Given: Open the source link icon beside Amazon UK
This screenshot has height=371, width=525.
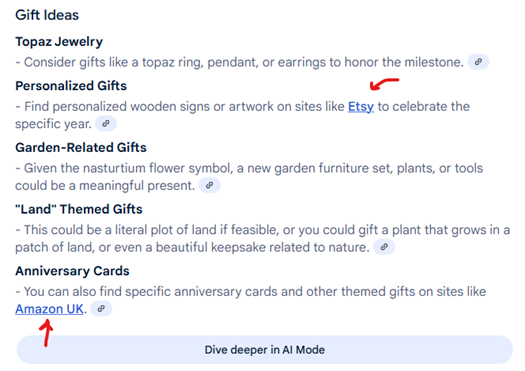Looking at the screenshot, I should (x=101, y=309).
